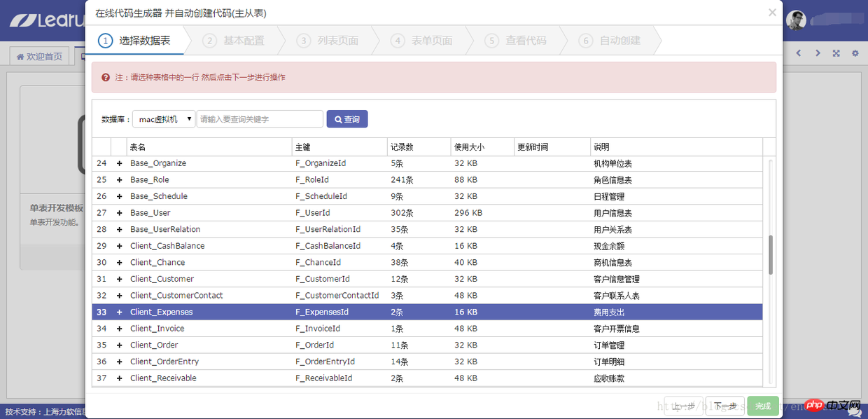
Task: Select the Client_Chance table name
Action: 157,263
